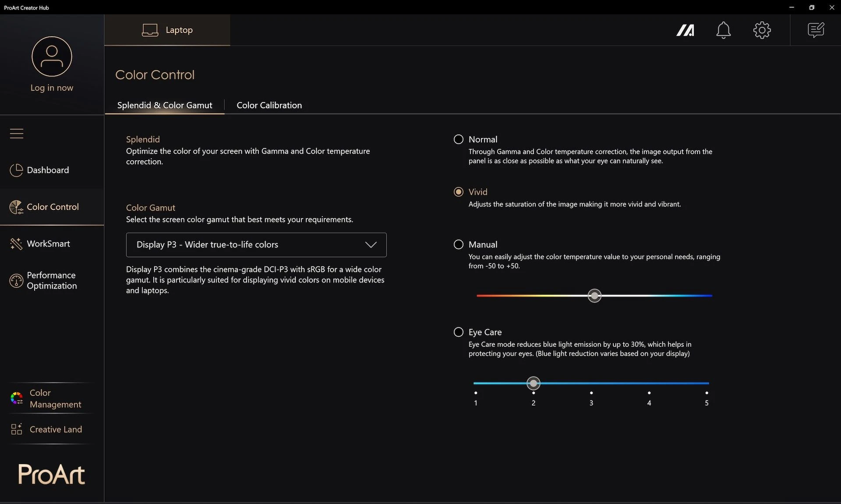Switch to Color Calibration tab
The image size is (841, 504).
pos(269,105)
